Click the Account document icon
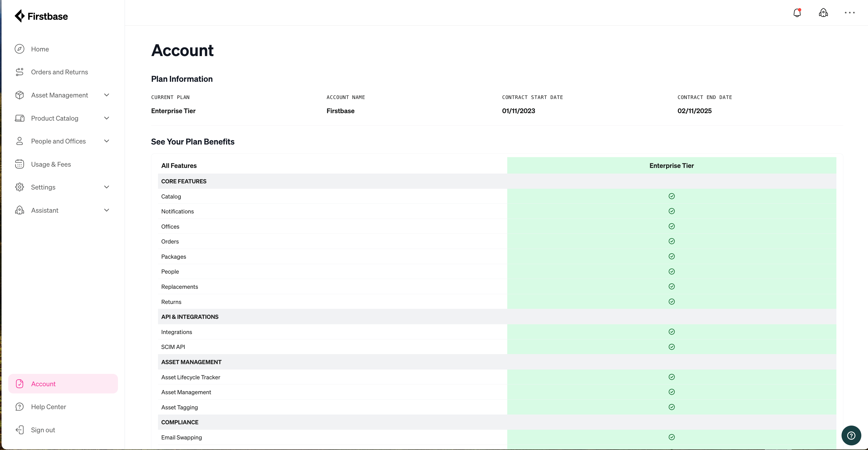 [20, 384]
